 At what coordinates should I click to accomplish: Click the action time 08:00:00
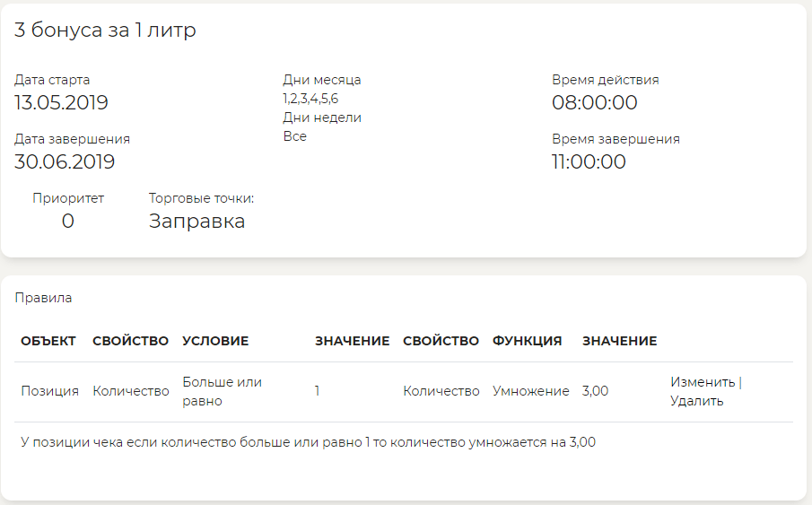point(594,102)
